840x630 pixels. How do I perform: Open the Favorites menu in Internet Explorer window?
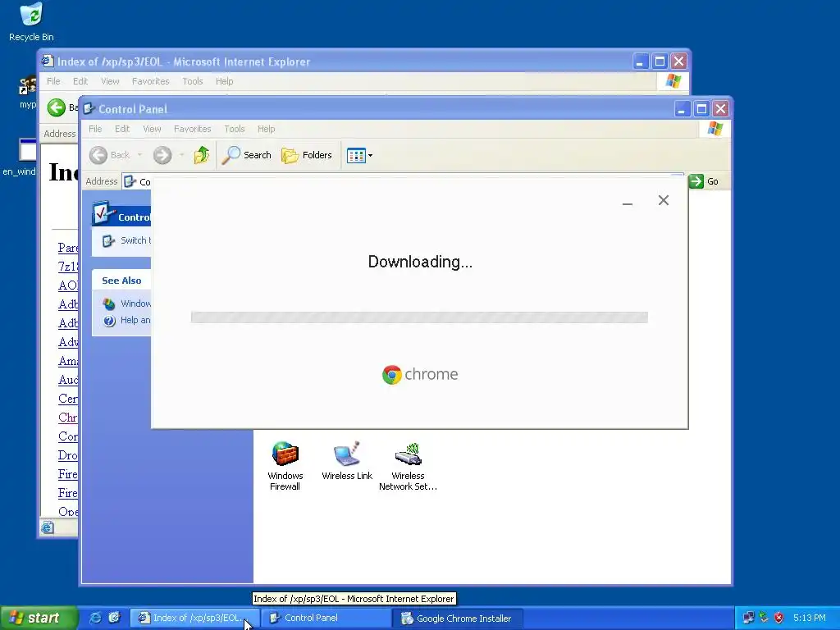pos(151,81)
